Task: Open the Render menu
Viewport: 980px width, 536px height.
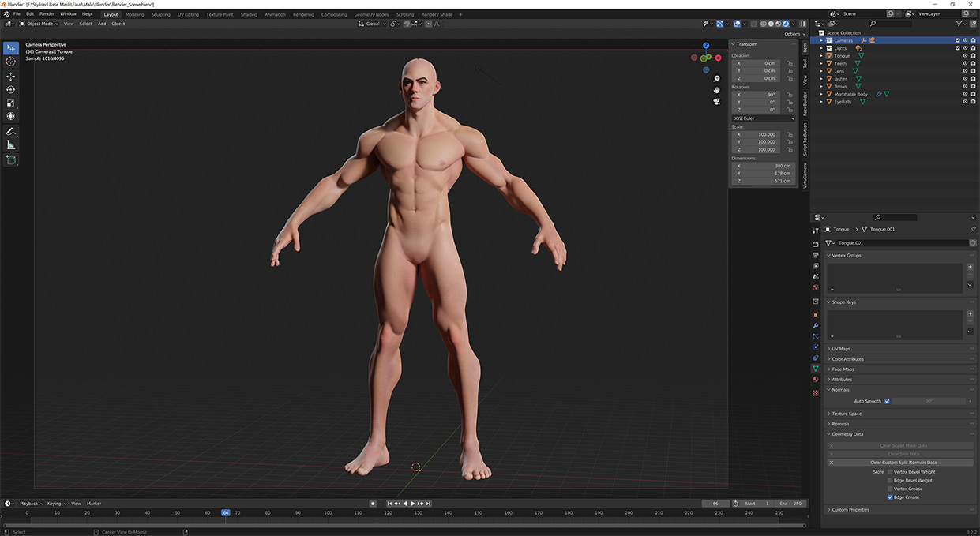Action: (x=47, y=13)
